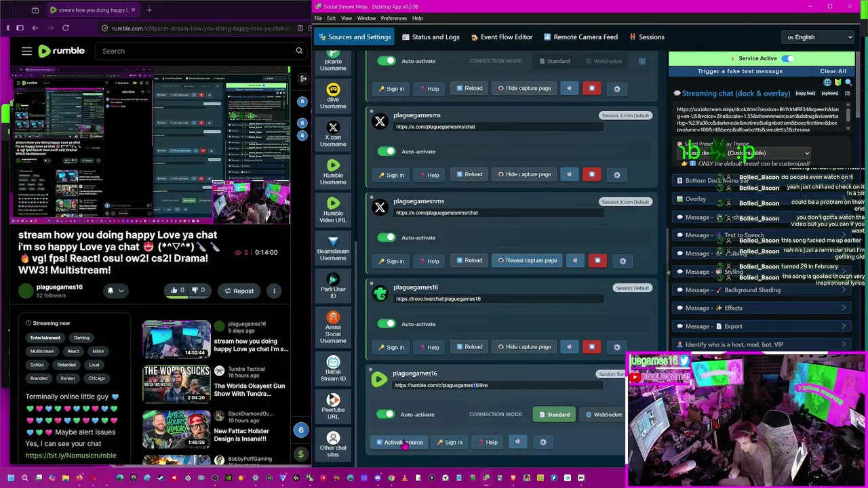Expand Message - Effects section
868x488 pixels.
click(x=761, y=308)
